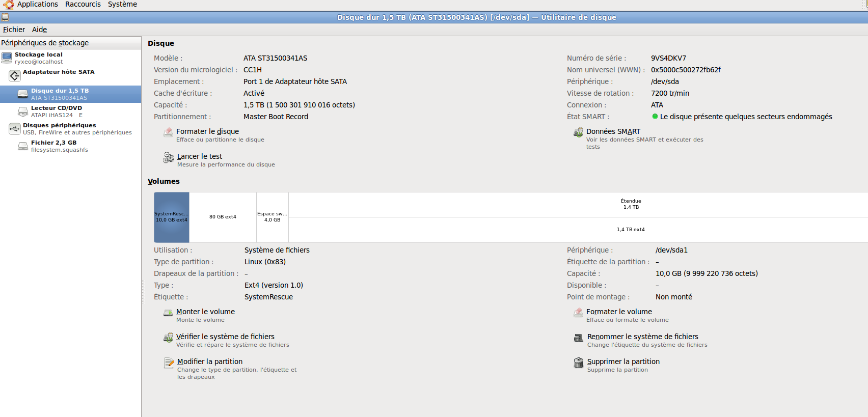Click the Adaptateur hôte SATA icon

pyautogui.click(x=15, y=76)
